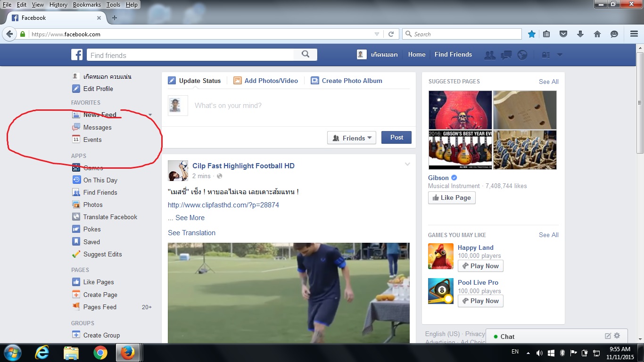Open the History menu
Screen dimensions: 644x362
coord(58,5)
